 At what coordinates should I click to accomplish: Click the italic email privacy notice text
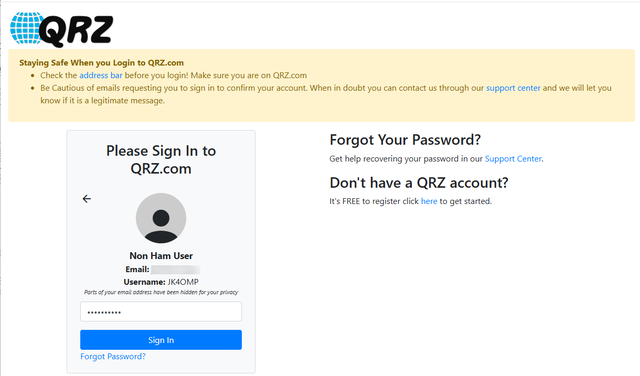click(x=161, y=292)
